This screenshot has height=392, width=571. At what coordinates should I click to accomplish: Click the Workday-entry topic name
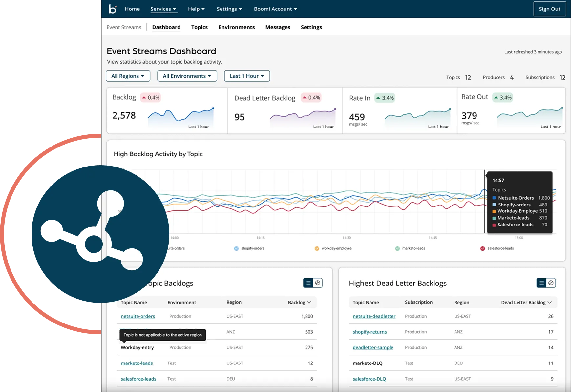[137, 347]
